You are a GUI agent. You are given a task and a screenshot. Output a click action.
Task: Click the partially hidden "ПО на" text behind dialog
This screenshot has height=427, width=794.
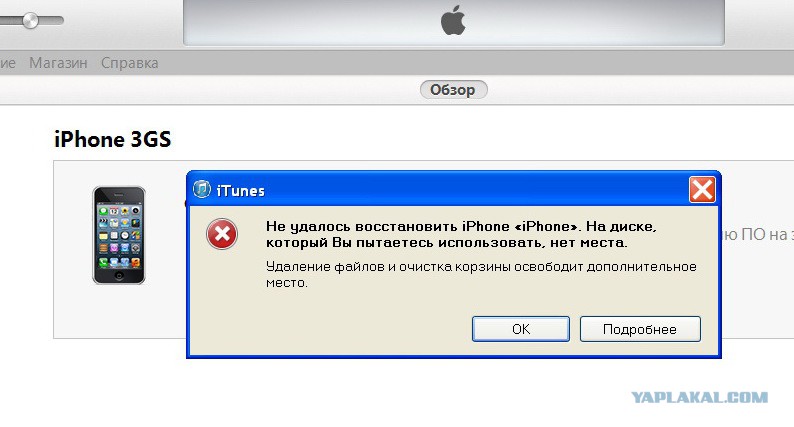756,234
